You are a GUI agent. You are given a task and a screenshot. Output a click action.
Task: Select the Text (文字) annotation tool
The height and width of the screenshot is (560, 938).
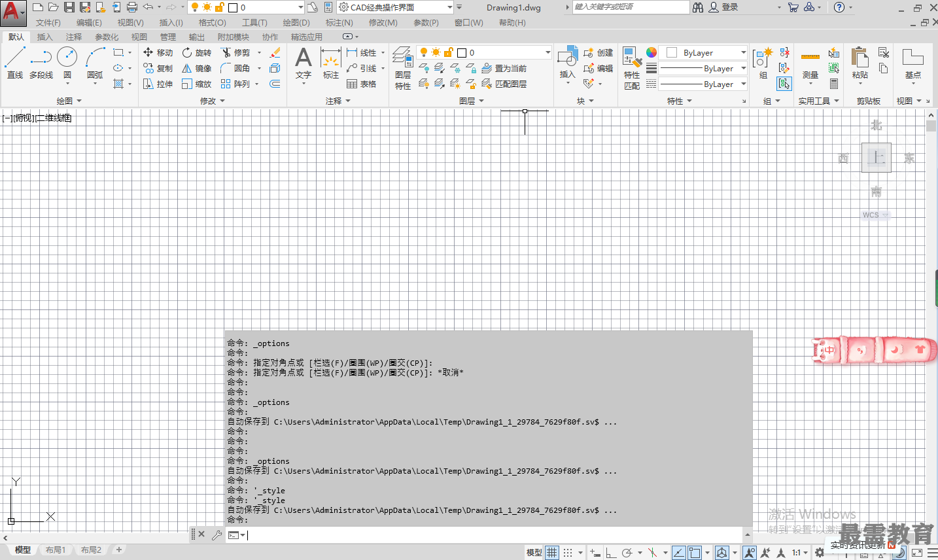point(304,63)
